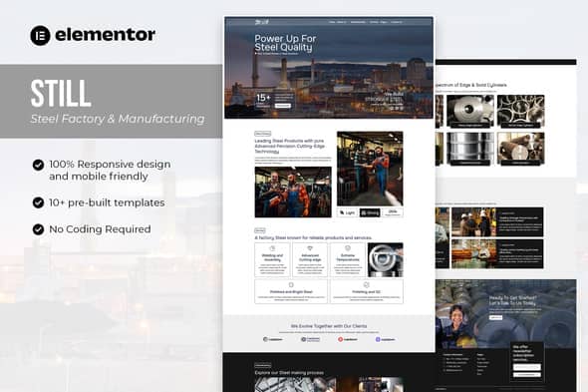Click white button in 15+ stats box
Image resolution: width=588 pixels, height=392 pixels.
click(283, 106)
